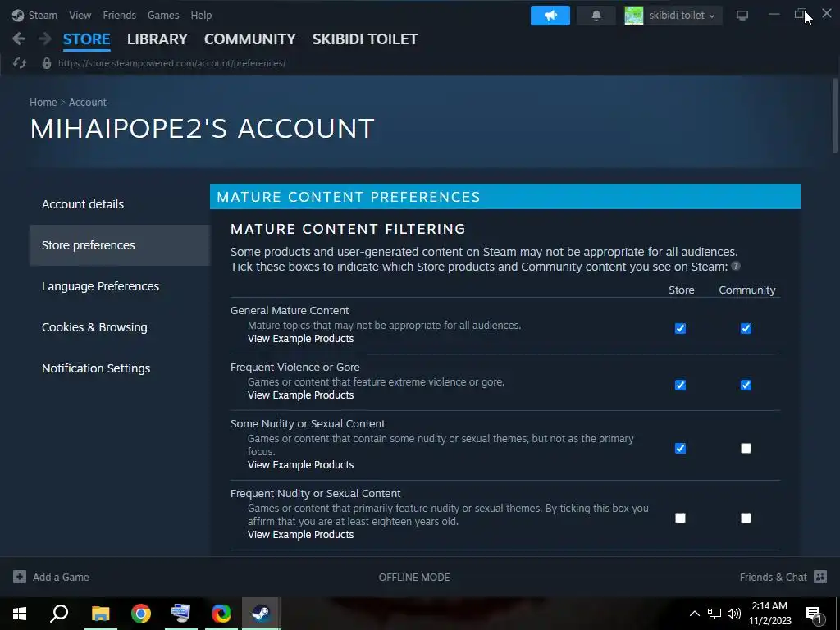Select Store preferences in sidebar
This screenshot has width=840, height=630.
120,245
